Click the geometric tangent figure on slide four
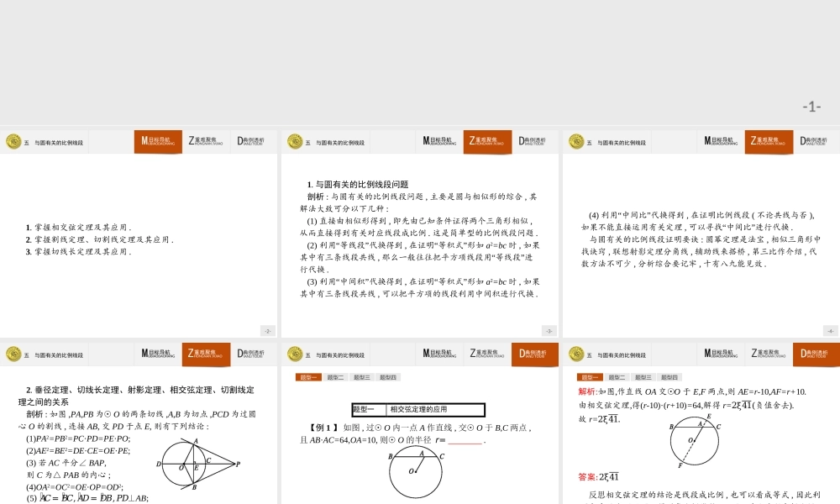The height and width of the screenshot is (504, 840). coord(197,462)
